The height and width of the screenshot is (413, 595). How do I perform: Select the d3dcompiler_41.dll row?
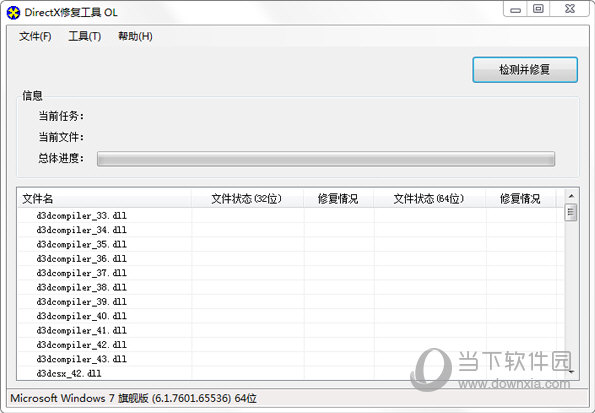pos(291,331)
